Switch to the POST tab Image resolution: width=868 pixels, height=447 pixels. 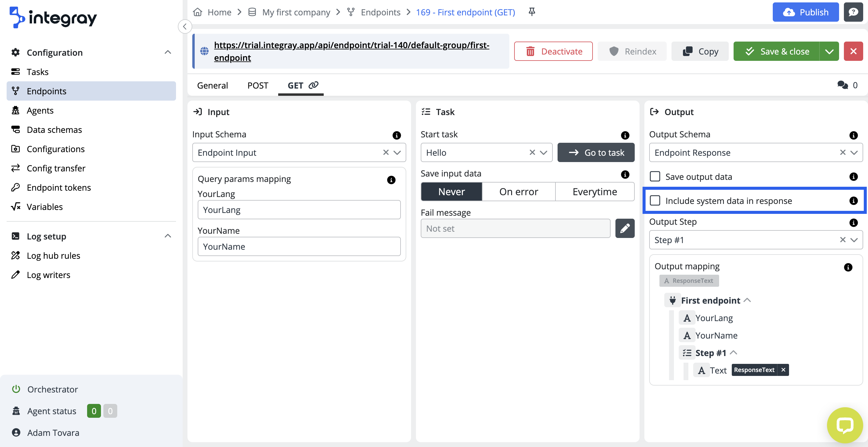[257, 85]
